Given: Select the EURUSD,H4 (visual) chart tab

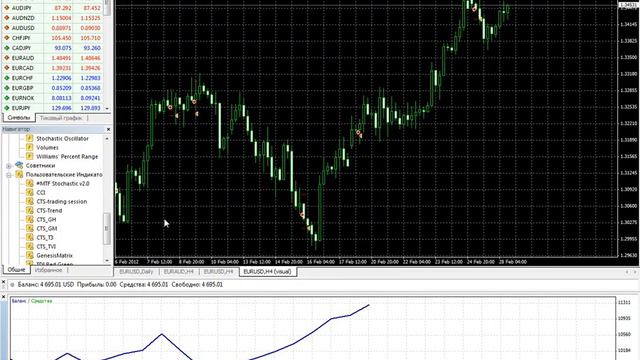Looking at the screenshot, I should 267,271.
